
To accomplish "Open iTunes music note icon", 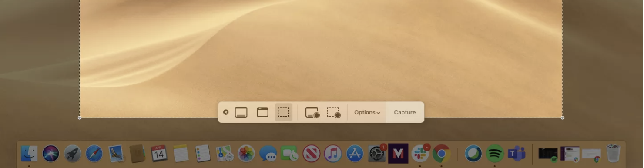I will (333, 153).
